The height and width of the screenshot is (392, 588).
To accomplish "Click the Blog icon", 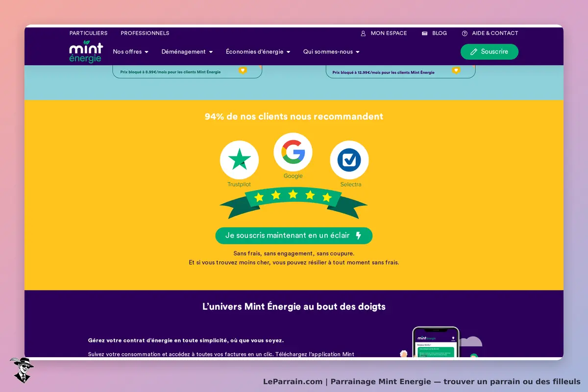I will (x=425, y=33).
